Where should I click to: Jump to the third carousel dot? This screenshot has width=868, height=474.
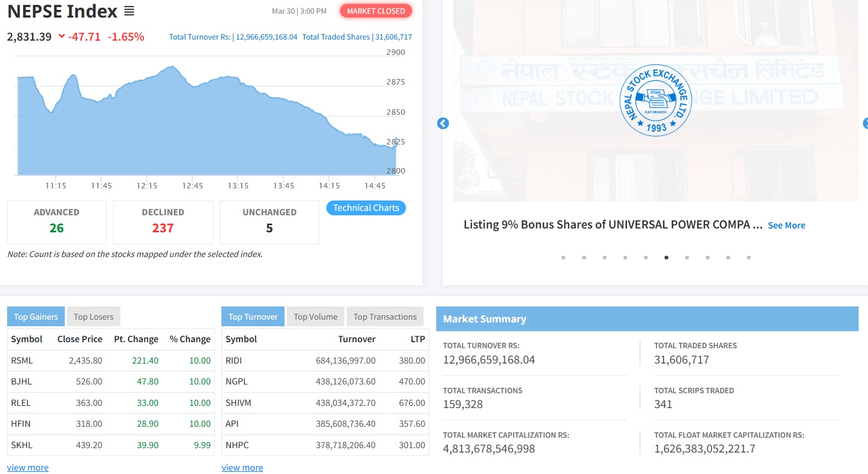click(x=604, y=258)
